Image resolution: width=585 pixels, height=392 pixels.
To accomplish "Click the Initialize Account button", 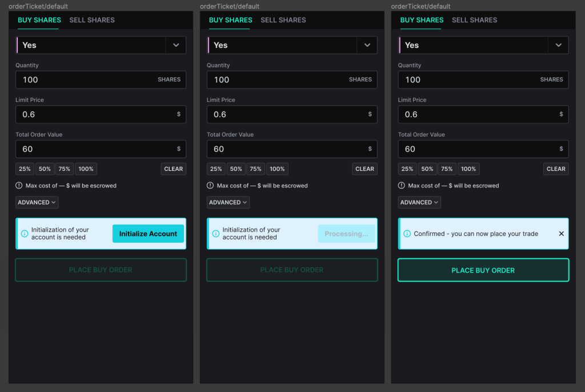I will tap(148, 234).
